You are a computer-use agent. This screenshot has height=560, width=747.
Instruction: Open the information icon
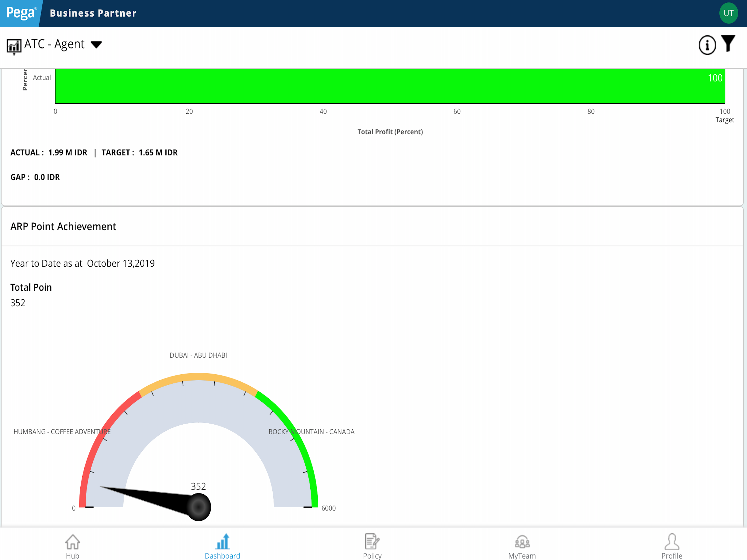[x=707, y=45]
